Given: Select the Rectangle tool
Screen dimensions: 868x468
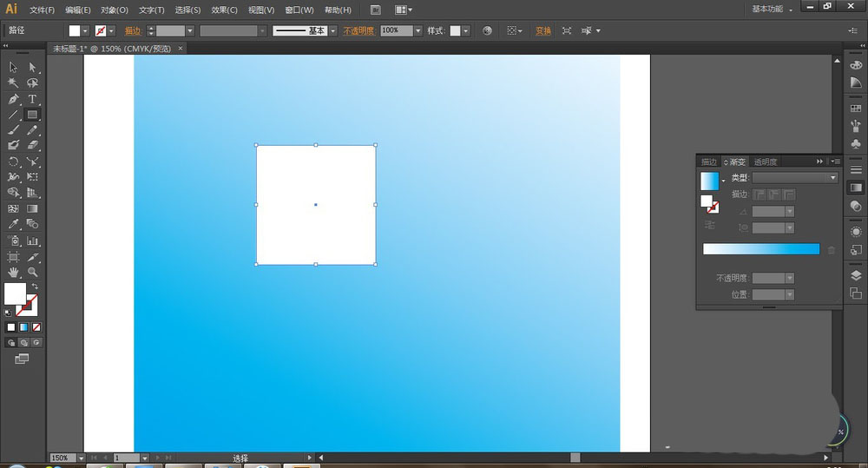Looking at the screenshot, I should tap(32, 115).
